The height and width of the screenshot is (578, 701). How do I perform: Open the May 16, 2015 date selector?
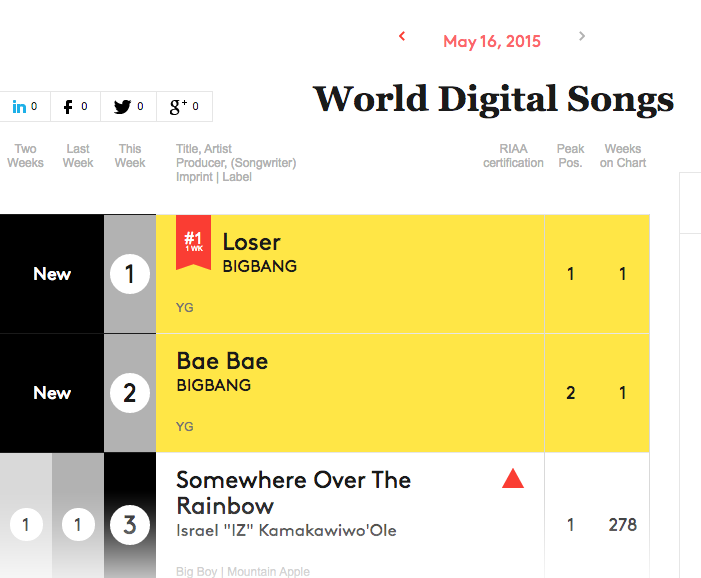(492, 42)
